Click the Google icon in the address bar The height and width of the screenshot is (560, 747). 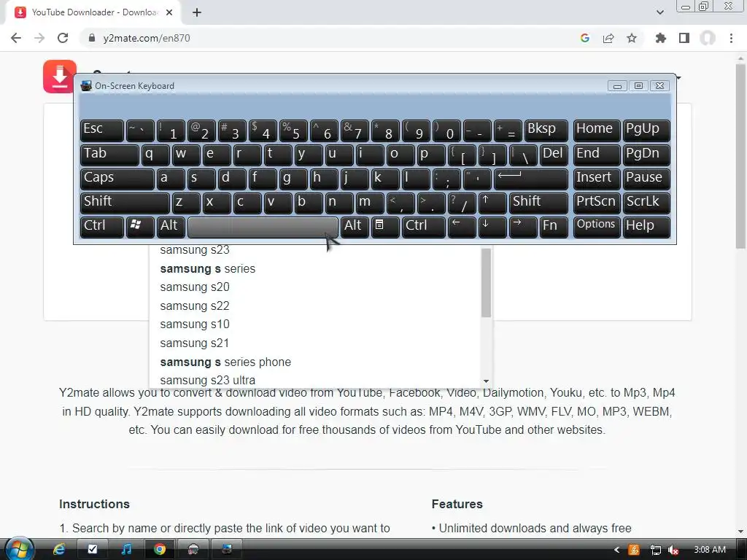click(x=585, y=38)
